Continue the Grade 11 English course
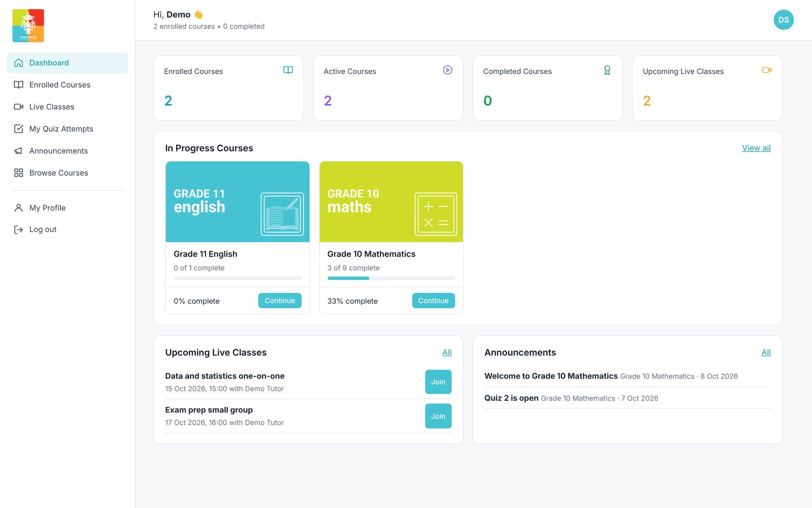The width and height of the screenshot is (812, 508). pyautogui.click(x=280, y=301)
